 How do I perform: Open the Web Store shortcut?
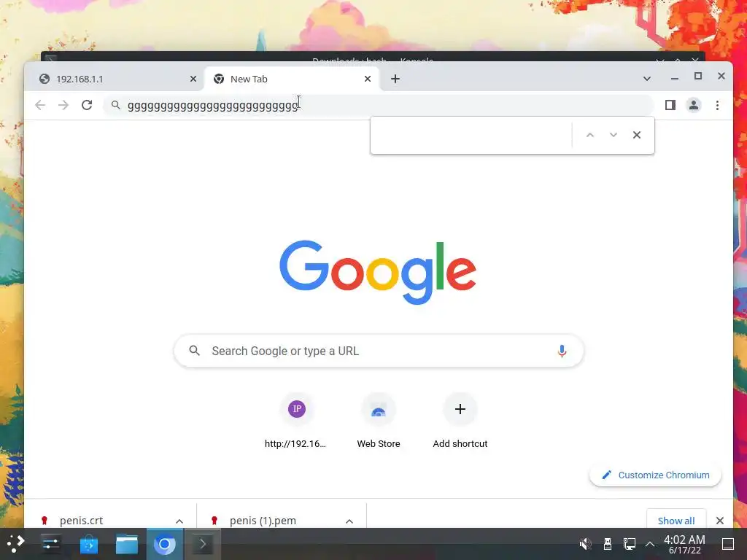click(x=379, y=421)
